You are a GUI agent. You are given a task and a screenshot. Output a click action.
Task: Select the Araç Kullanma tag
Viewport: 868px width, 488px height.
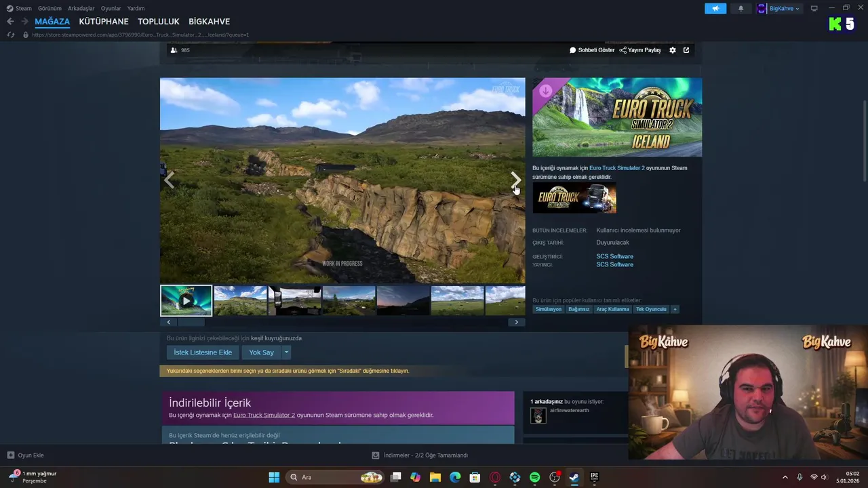click(613, 309)
